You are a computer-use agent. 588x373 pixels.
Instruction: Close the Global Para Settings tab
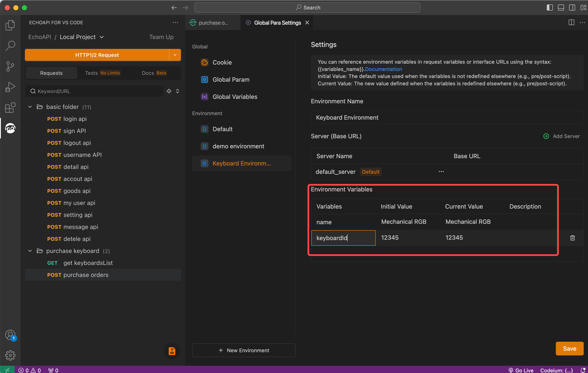[x=307, y=23]
